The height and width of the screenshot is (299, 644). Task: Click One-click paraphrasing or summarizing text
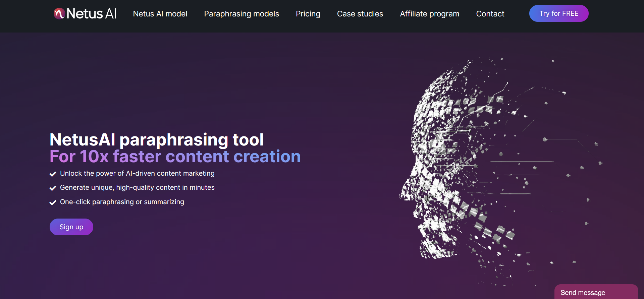122,202
